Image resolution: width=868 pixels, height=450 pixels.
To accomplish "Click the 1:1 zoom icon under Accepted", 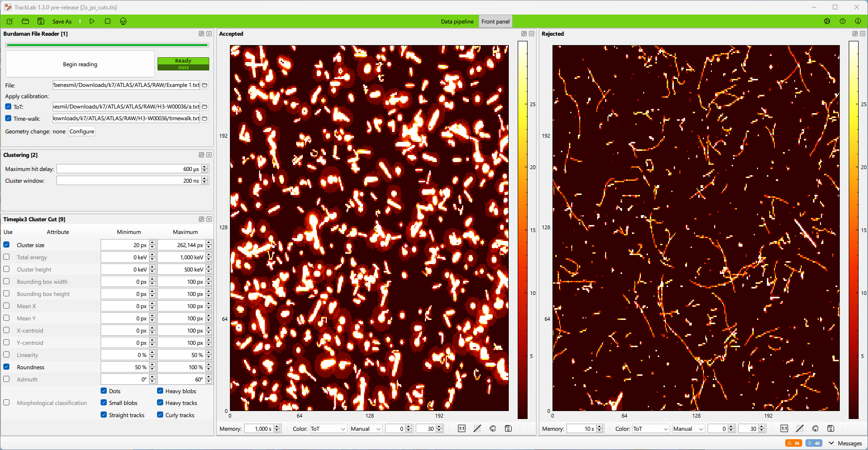I will coord(462,428).
